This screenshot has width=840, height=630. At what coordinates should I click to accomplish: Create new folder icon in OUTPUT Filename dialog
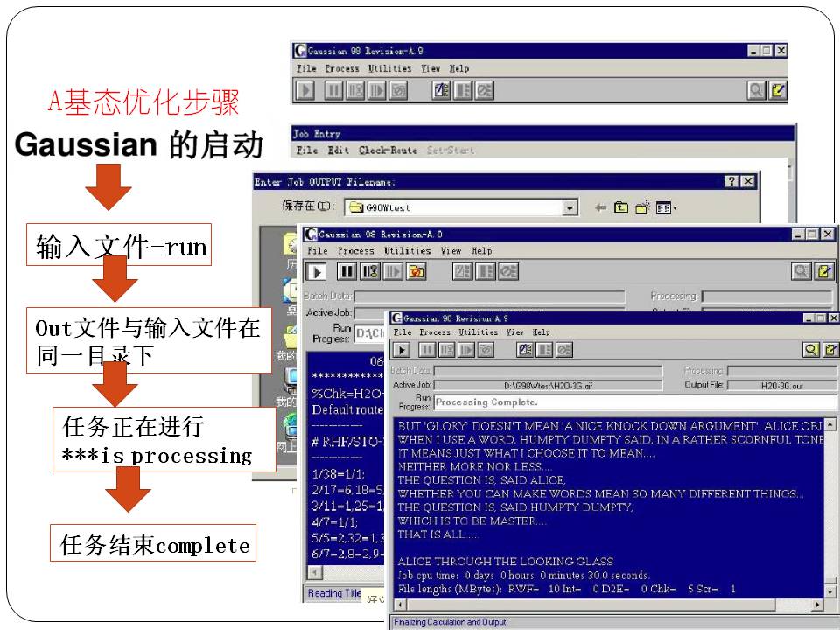coord(642,207)
